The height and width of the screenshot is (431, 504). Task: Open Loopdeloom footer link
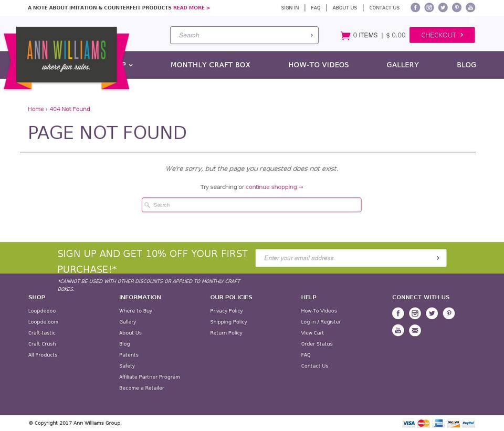(44, 322)
